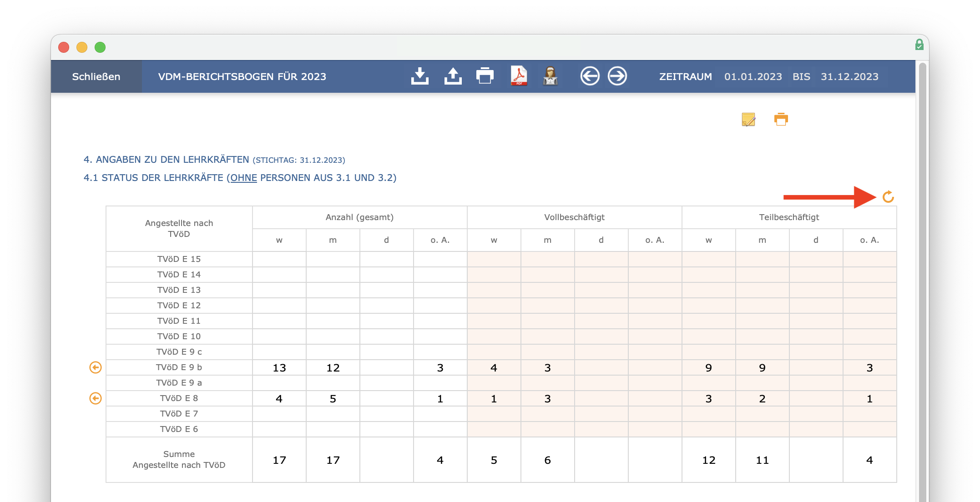Go to previous page with the left arrow
The image size is (980, 502).
(590, 76)
